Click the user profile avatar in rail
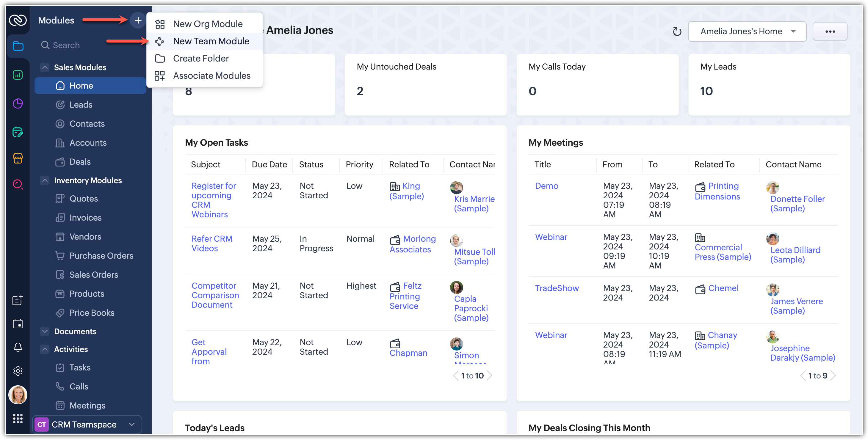The image size is (868, 440). [18, 395]
